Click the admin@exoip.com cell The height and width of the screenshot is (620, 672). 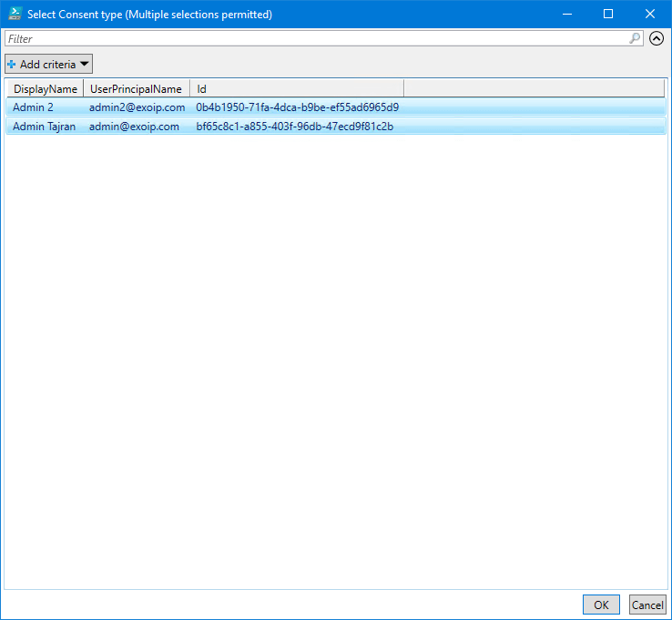click(x=134, y=127)
